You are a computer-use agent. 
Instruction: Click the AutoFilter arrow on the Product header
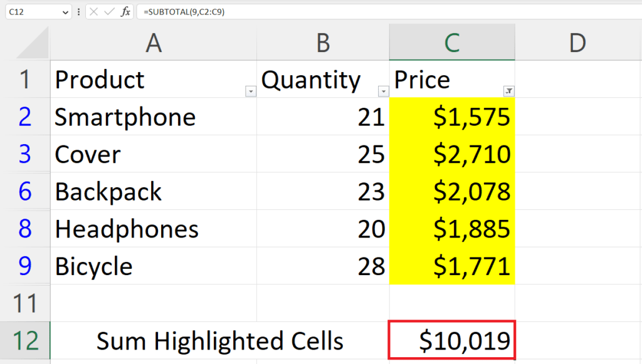point(250,91)
